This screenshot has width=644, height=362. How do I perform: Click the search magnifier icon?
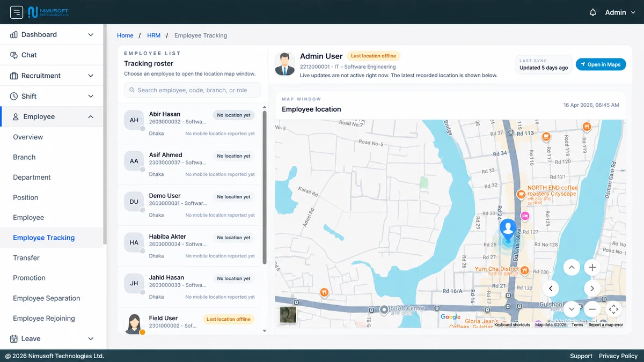[x=131, y=90]
